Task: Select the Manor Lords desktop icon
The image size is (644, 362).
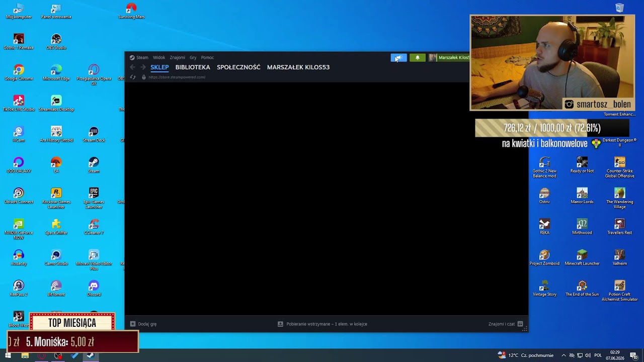Action: [x=582, y=197]
